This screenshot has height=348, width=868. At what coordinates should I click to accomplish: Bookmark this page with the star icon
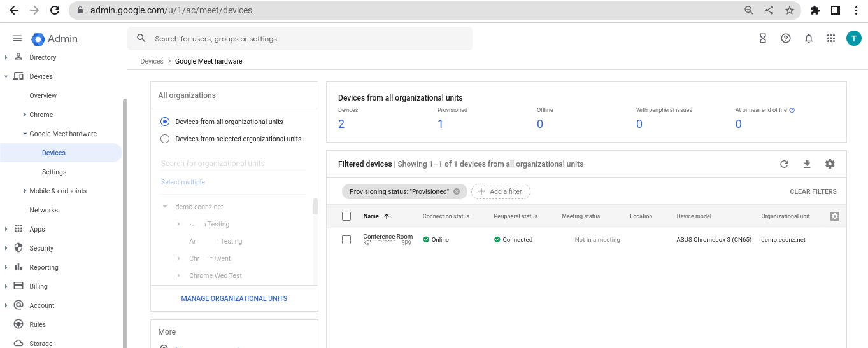click(x=790, y=10)
